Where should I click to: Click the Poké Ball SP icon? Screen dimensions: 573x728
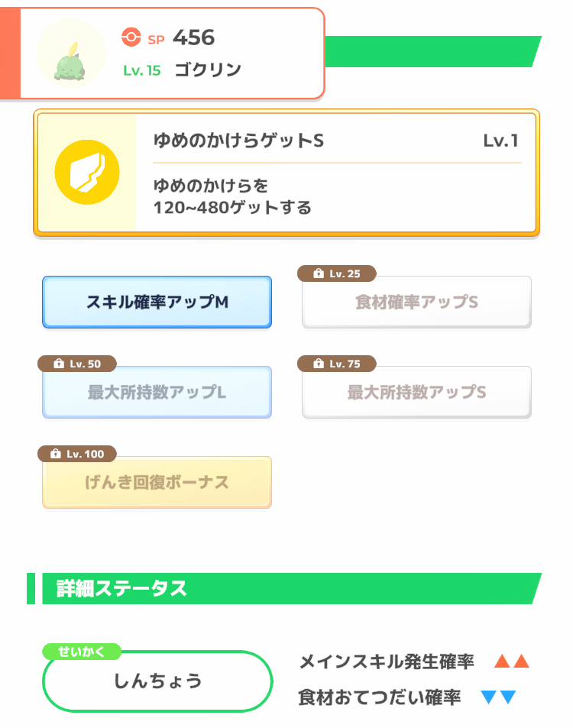pyautogui.click(x=131, y=37)
